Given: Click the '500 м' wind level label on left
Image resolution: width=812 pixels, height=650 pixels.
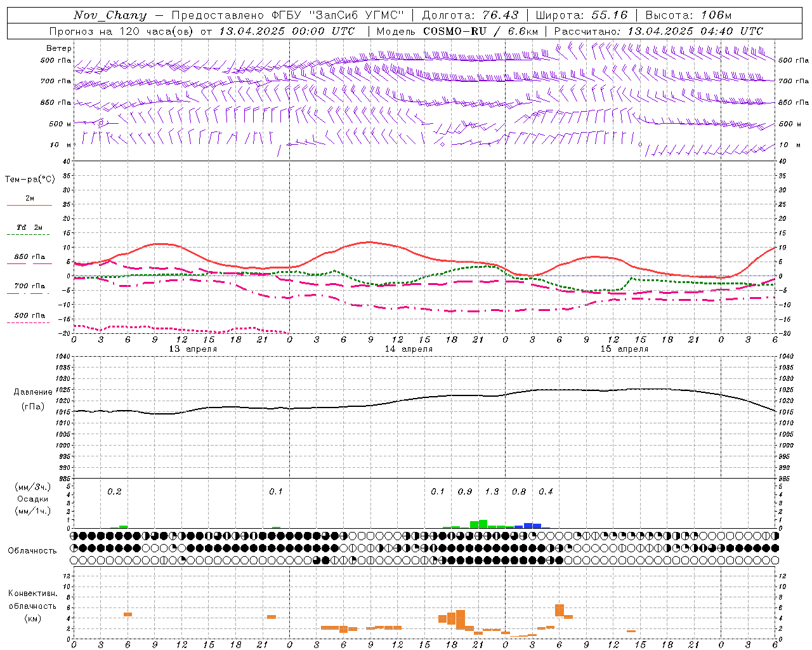Looking at the screenshot, I should tap(61, 124).
